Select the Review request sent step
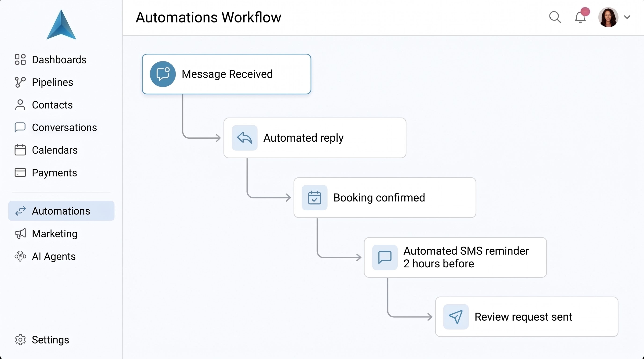 point(527,317)
